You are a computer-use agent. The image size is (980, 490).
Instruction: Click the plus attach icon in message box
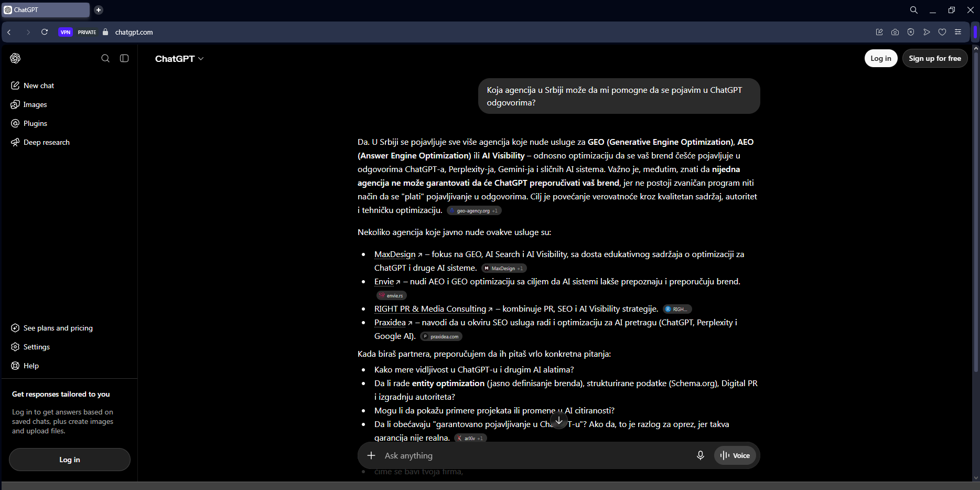(371, 455)
